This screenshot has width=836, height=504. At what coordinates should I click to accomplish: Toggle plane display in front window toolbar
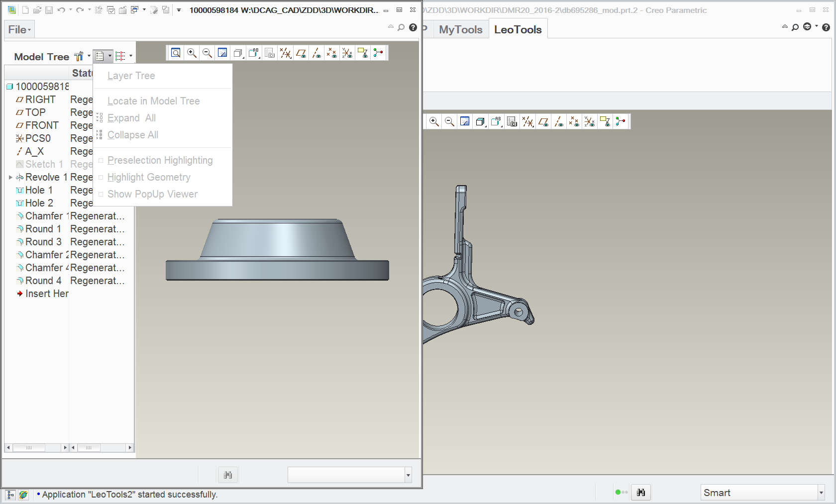tap(301, 53)
